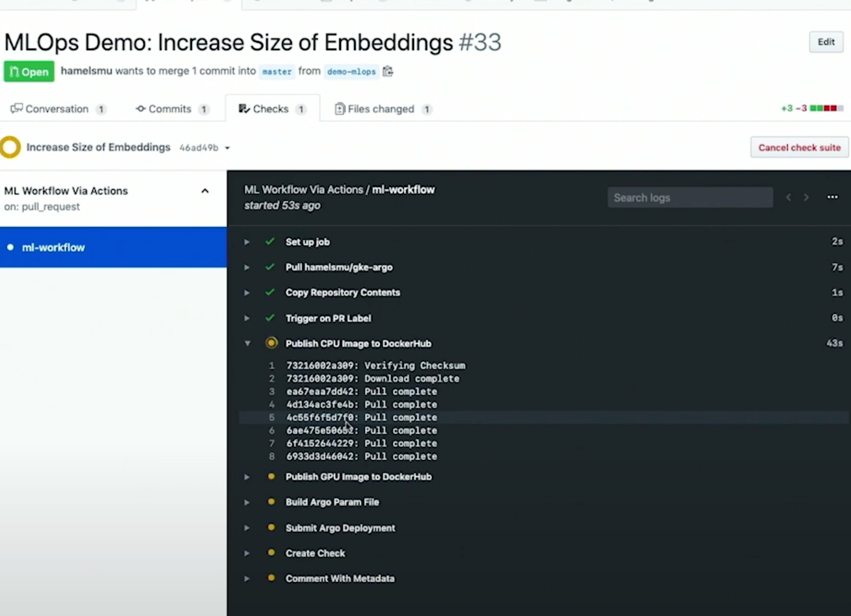The height and width of the screenshot is (616, 851).
Task: Click the Open pull request status badge
Action: click(29, 71)
